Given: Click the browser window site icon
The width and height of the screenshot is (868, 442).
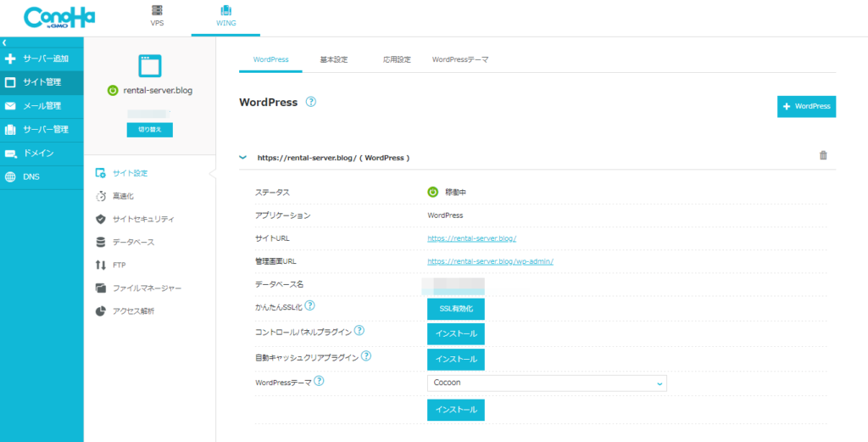Looking at the screenshot, I should (149, 65).
